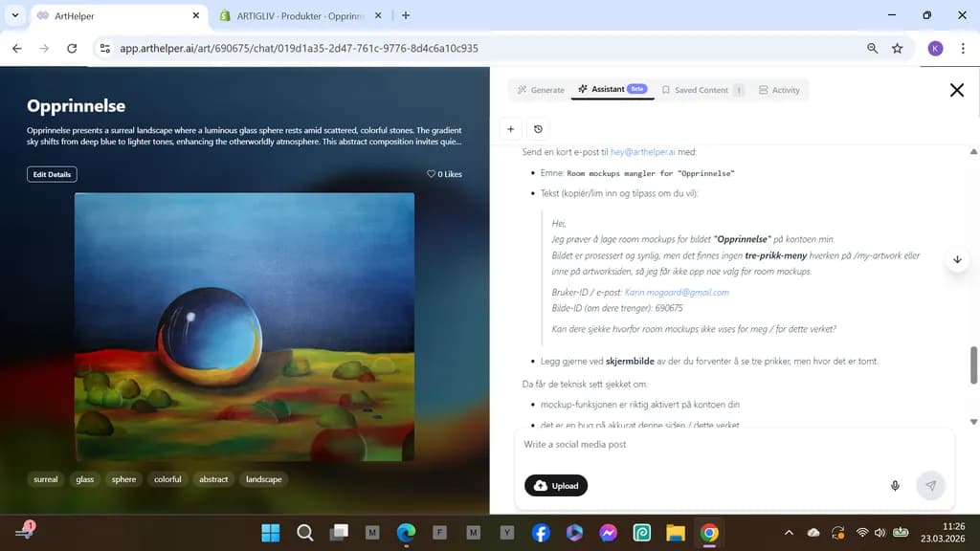Open the tab search dropdown
Screen dimensions: 980x551
coord(15,15)
